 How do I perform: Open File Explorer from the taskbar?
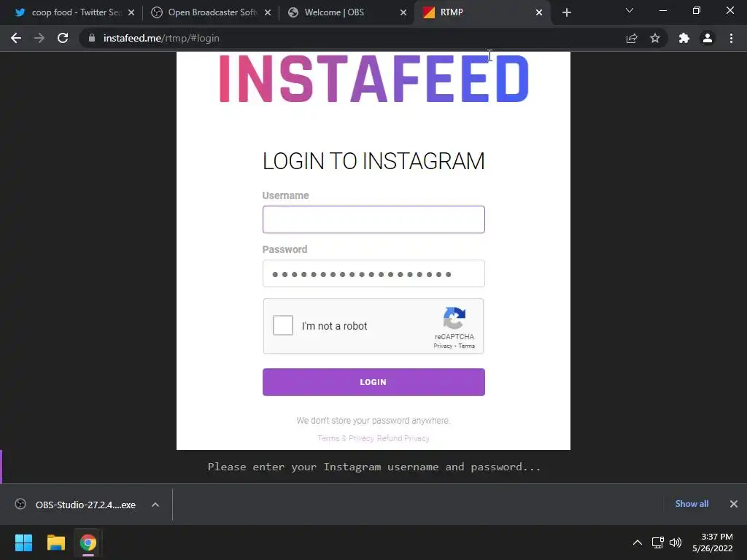coord(55,542)
